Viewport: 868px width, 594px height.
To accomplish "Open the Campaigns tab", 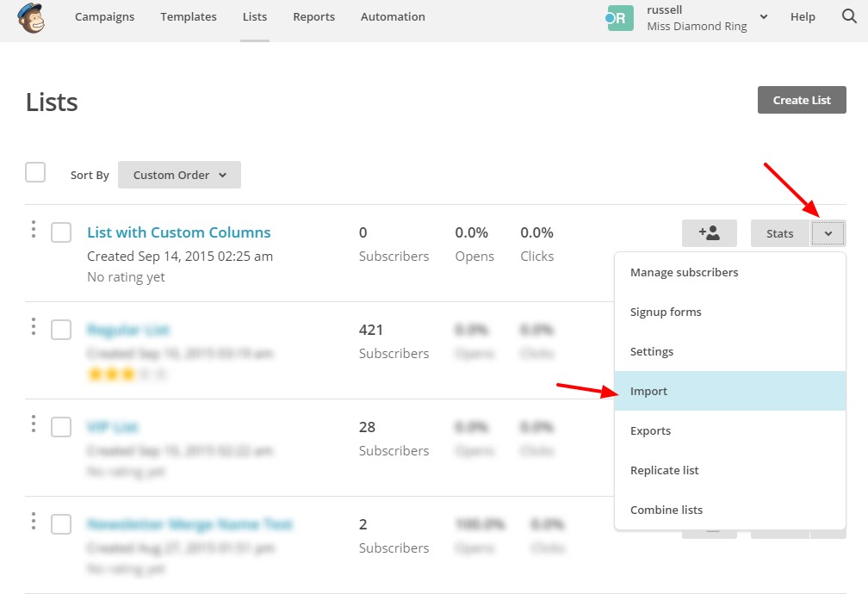I will (105, 16).
